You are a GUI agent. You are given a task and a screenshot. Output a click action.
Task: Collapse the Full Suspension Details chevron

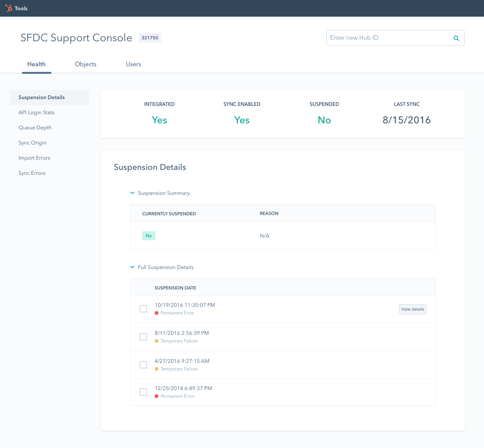point(132,267)
